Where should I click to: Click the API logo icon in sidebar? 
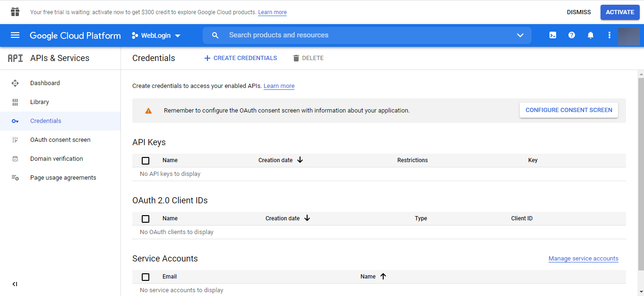[15, 58]
